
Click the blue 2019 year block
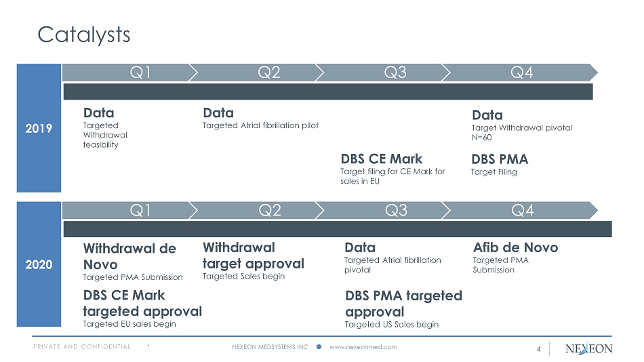(x=39, y=128)
